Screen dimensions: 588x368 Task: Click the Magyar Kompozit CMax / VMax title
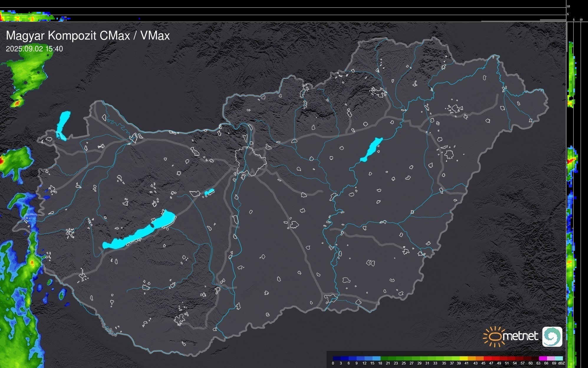pos(88,36)
